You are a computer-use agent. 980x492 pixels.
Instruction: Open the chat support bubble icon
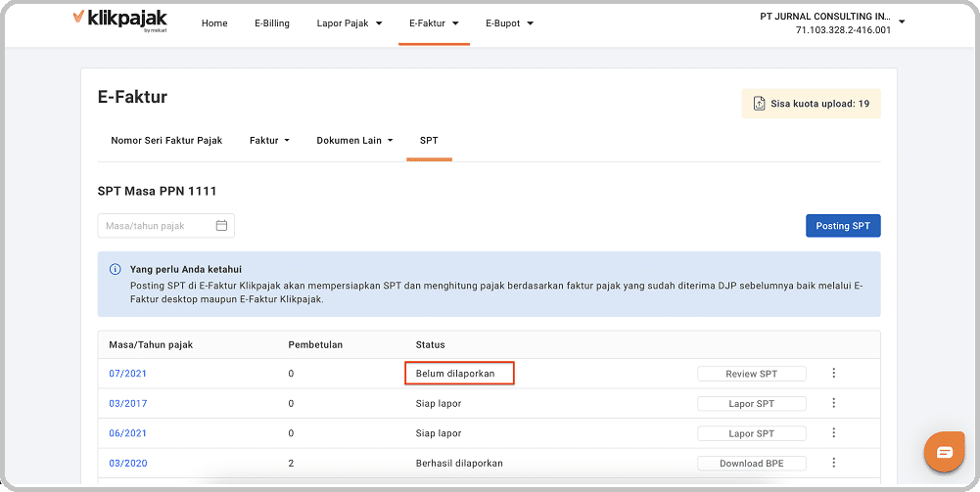click(x=945, y=452)
